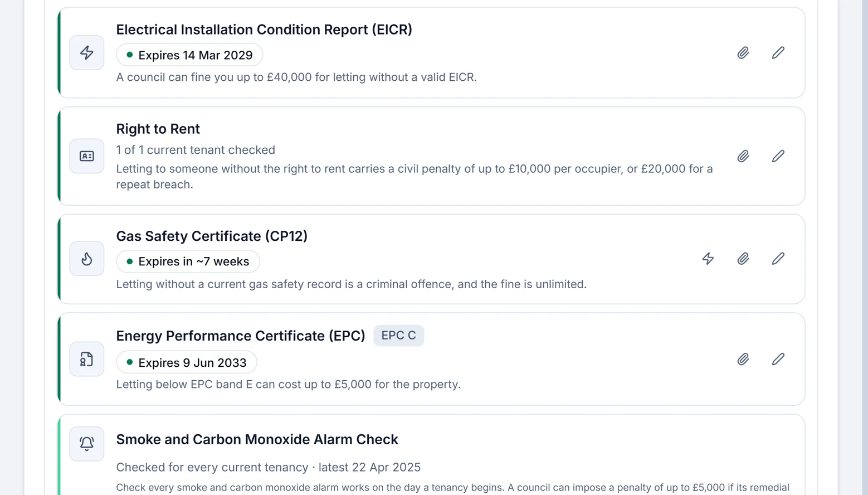Select the 'Smoke and Carbon Monoxide Alarm Check' heading
The width and height of the screenshot is (868, 495).
[x=257, y=439]
